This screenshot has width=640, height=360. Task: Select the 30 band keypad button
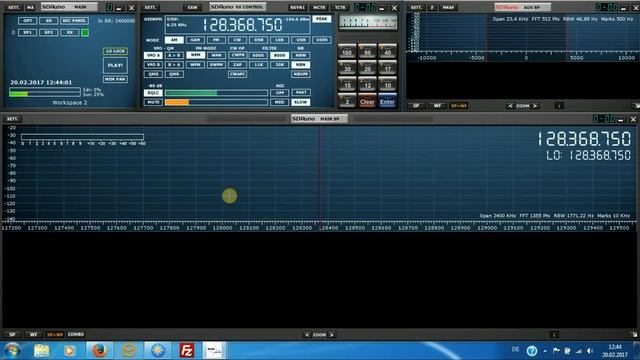347,68
